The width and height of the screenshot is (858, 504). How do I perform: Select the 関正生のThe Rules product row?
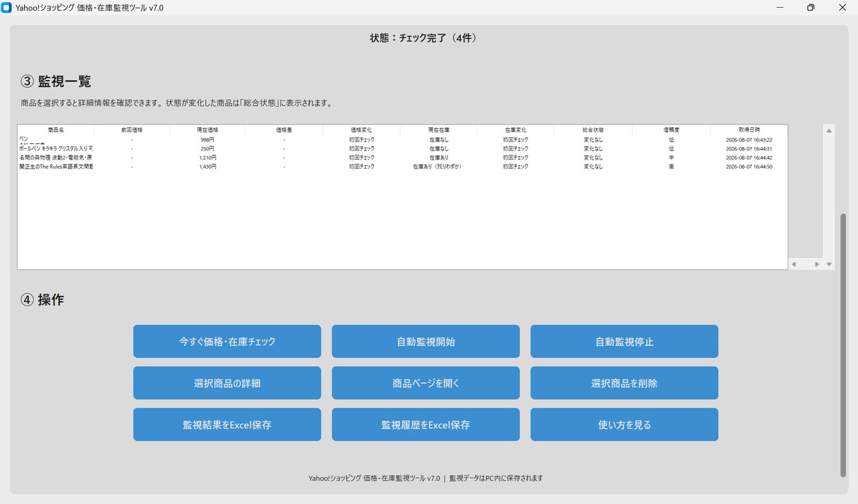point(402,167)
